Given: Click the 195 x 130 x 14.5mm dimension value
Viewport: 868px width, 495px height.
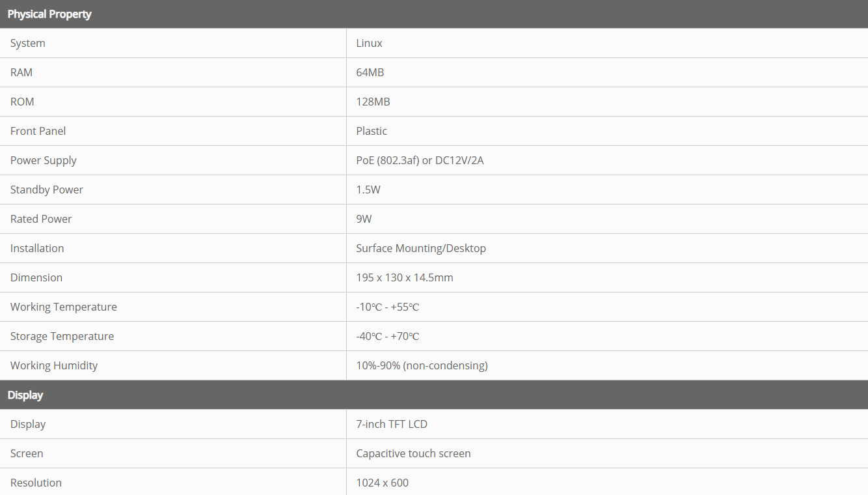Looking at the screenshot, I should click(x=405, y=277).
